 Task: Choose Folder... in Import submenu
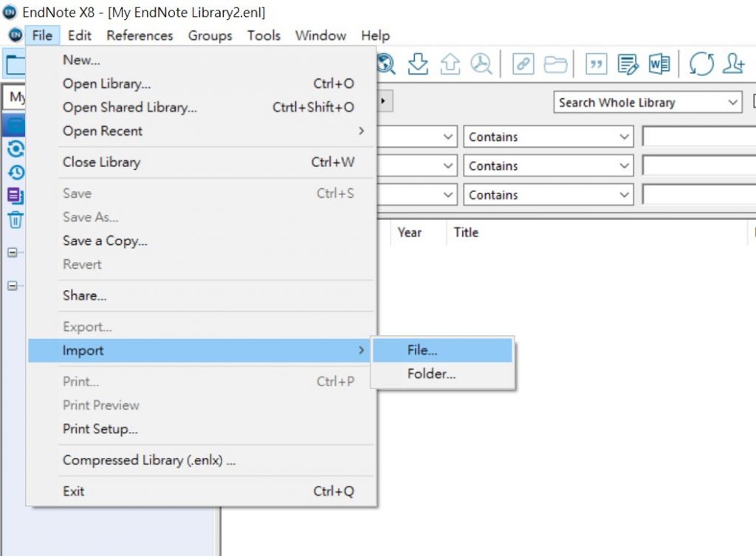coord(442,374)
